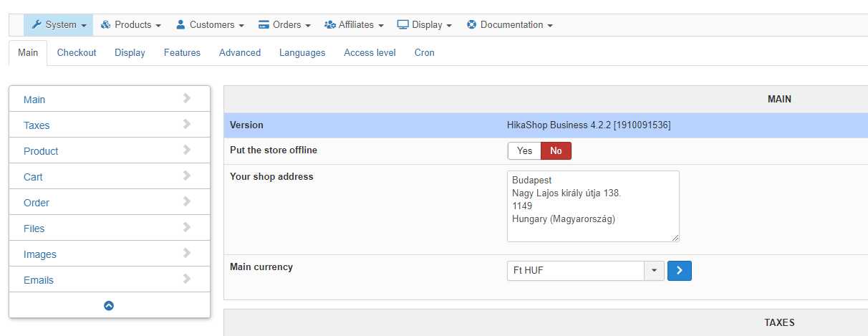Click inside the shop address text area
Image resolution: width=868 pixels, height=336 pixels.
coord(593,206)
